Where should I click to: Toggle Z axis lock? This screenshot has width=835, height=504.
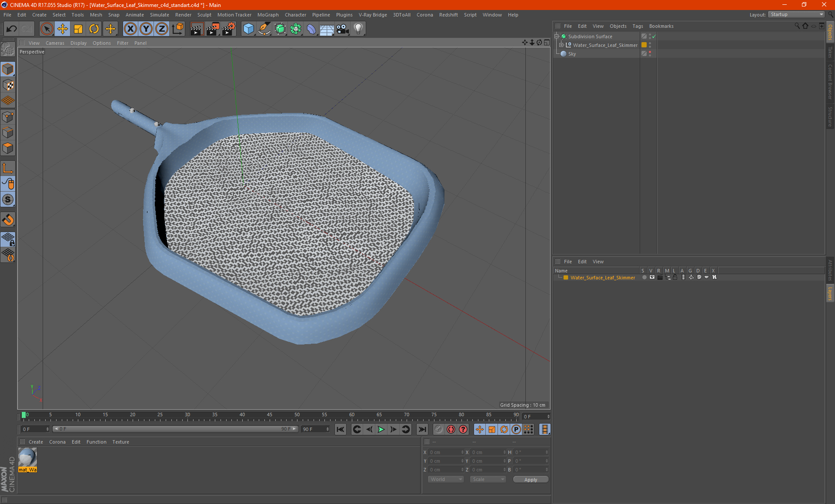[x=162, y=29]
